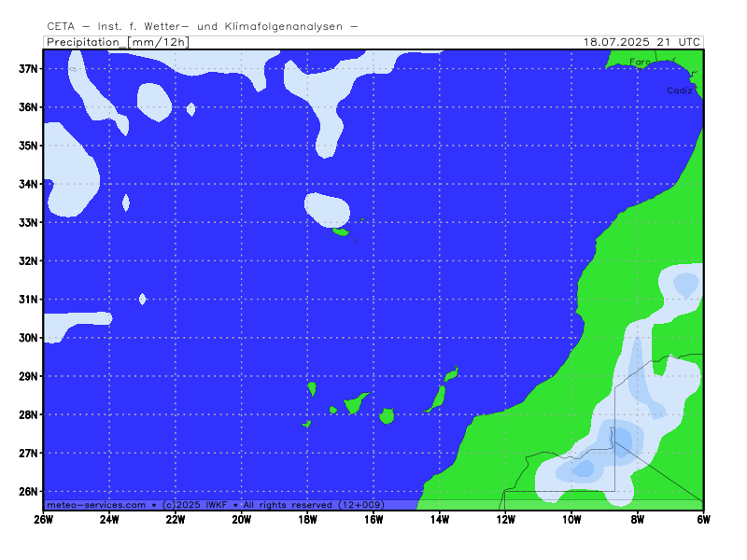The height and width of the screenshot is (560, 747).
Task: Click the 18W longitude label
Action: [307, 520]
